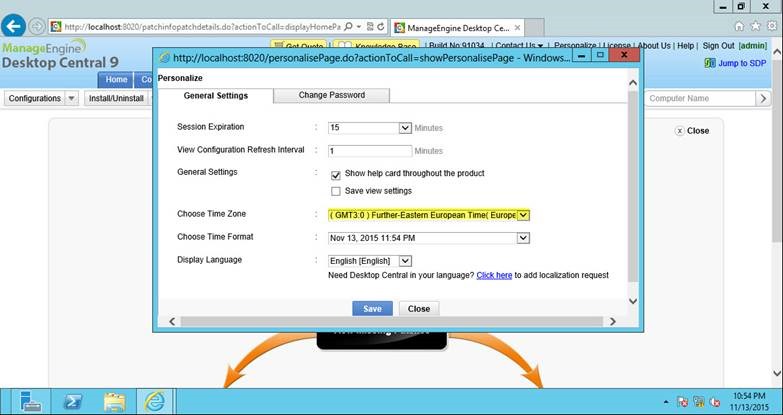Viewport: 783px width, 415px height.
Task: Click main page scrollbar down arrow
Action: pos(777,373)
